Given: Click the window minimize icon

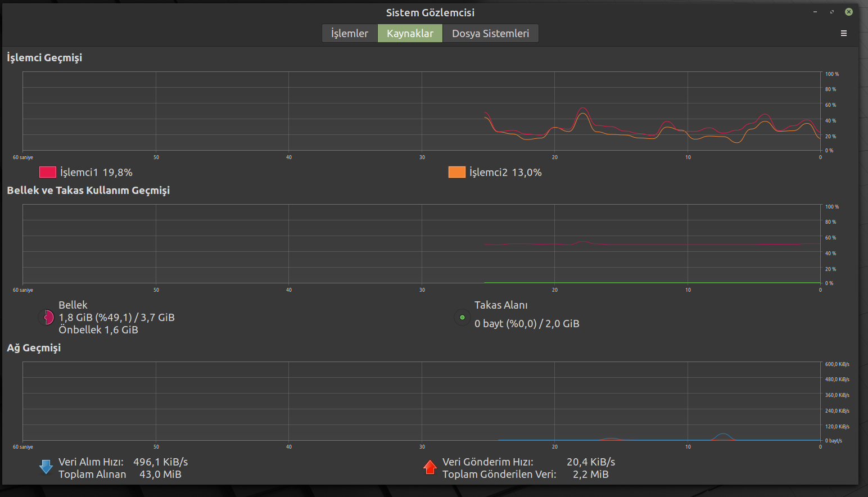Looking at the screenshot, I should point(815,12).
